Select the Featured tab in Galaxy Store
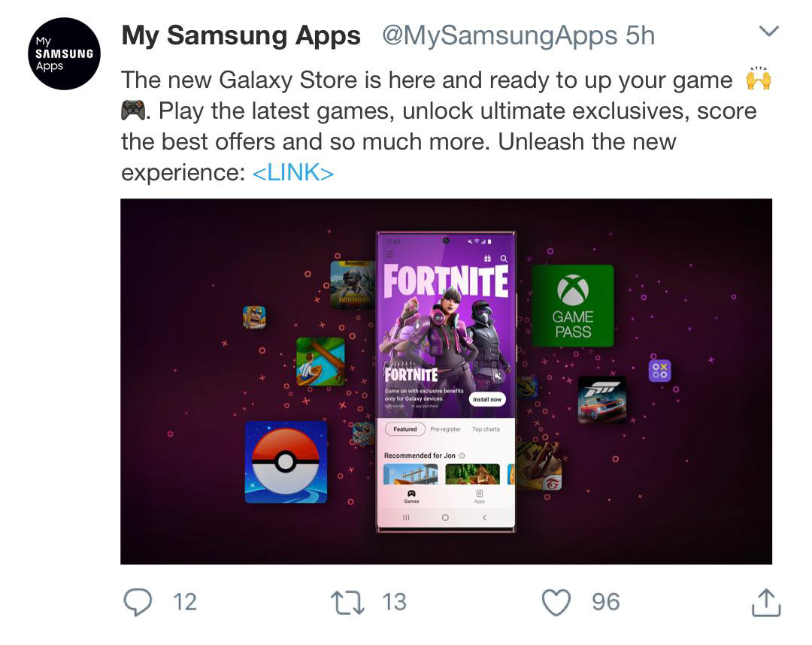The image size is (812, 645). click(405, 429)
